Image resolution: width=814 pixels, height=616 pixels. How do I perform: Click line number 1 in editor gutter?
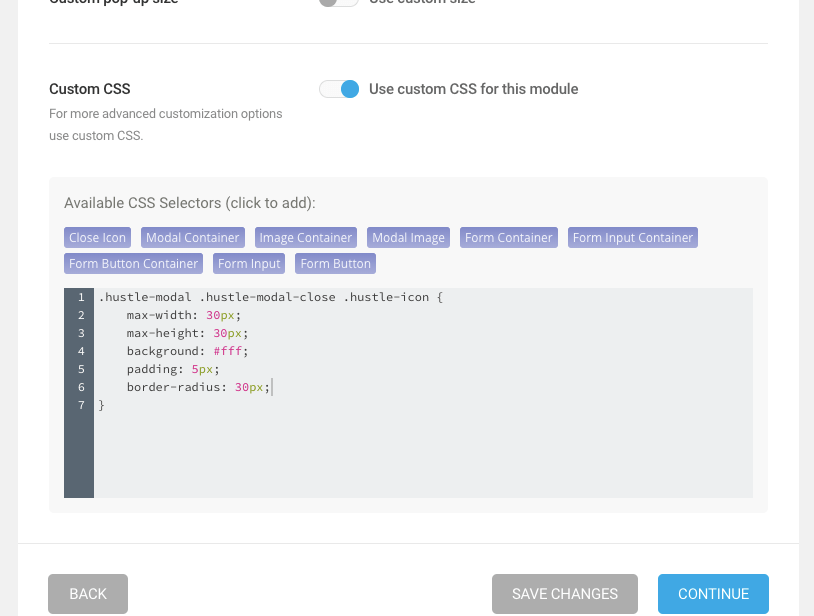click(80, 297)
